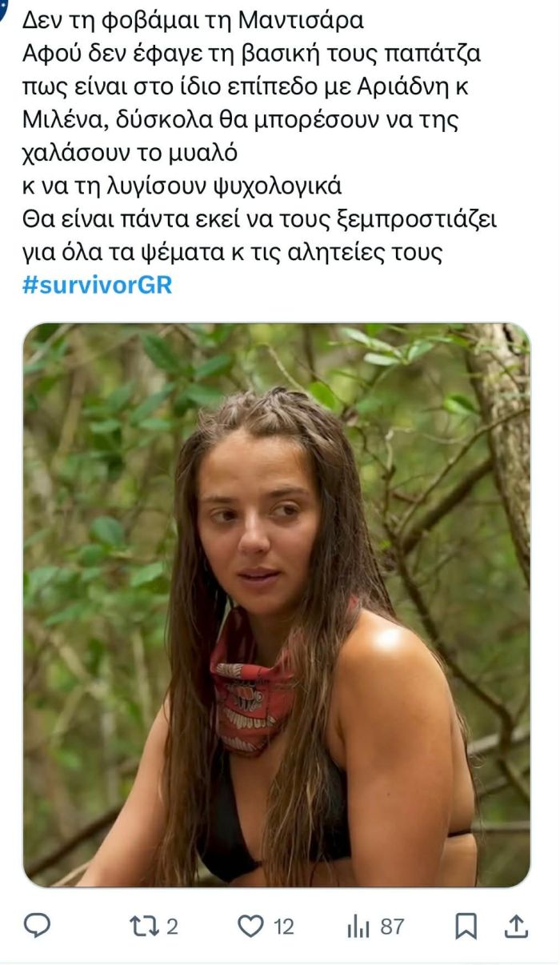The image size is (560, 965).
Task: Open the #survivorGR hashtag link
Action: 97,285
